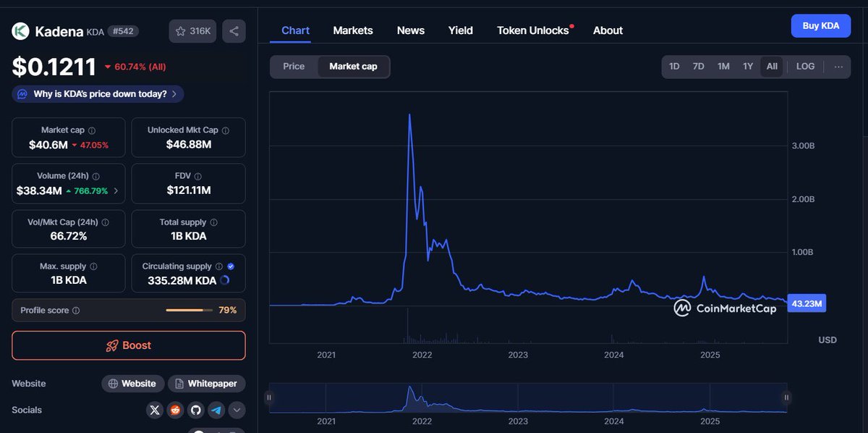Open the Chart tab
This screenshot has height=433, width=868.
[295, 30]
